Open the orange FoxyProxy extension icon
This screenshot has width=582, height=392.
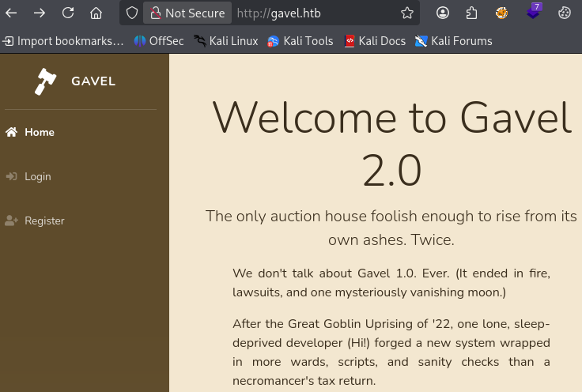[501, 13]
